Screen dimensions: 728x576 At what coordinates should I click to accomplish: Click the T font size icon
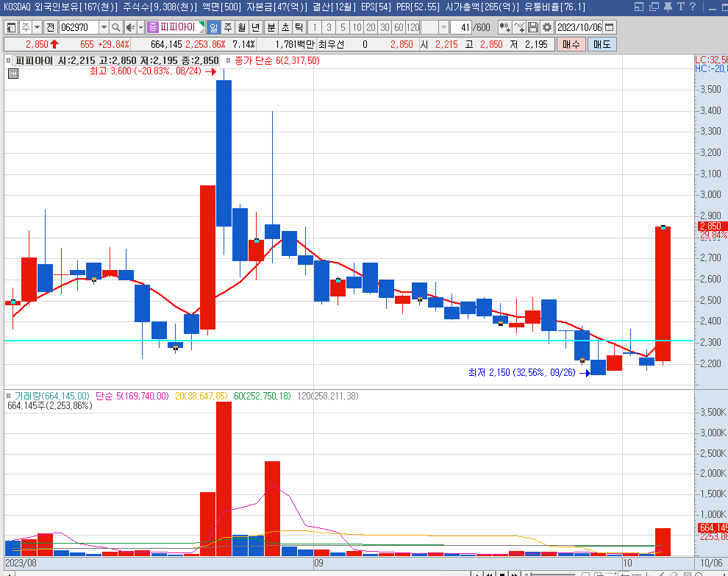(x=681, y=7)
